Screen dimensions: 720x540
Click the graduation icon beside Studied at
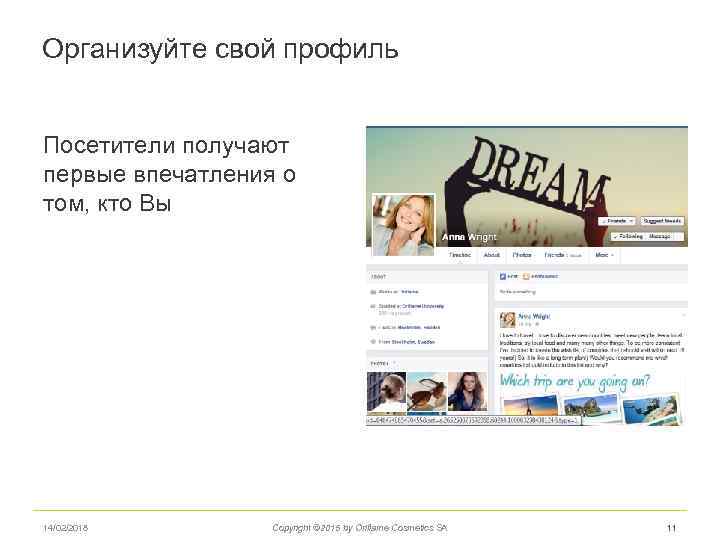click(x=373, y=306)
